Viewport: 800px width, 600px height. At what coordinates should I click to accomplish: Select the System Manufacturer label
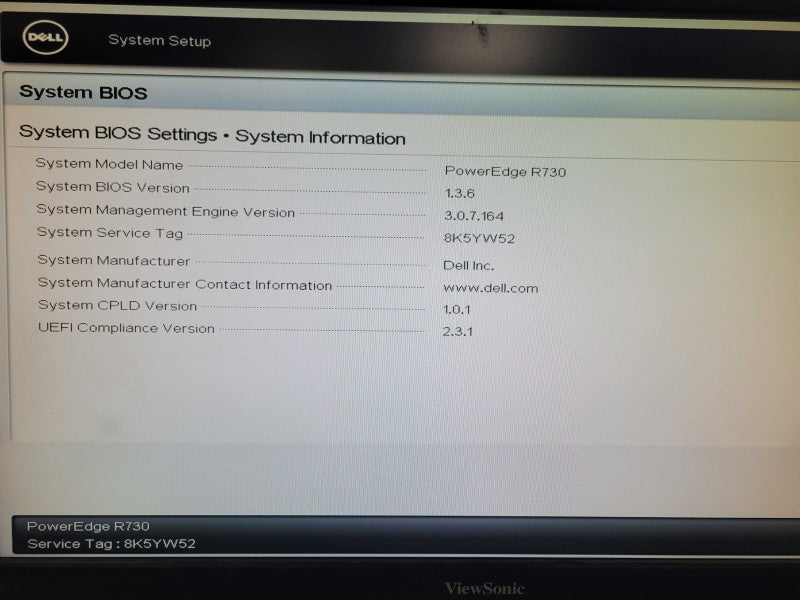(x=114, y=260)
